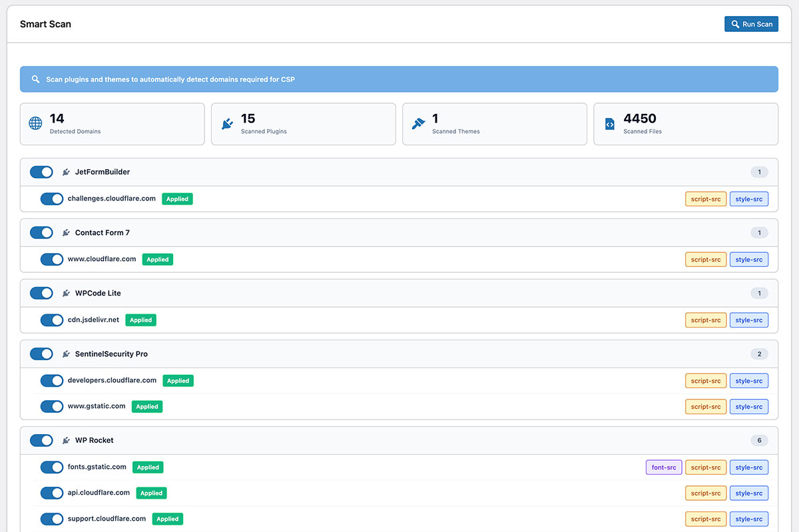Toggle the JetFormBuilder plugin switch
This screenshot has height=532, width=799.
[x=41, y=172]
